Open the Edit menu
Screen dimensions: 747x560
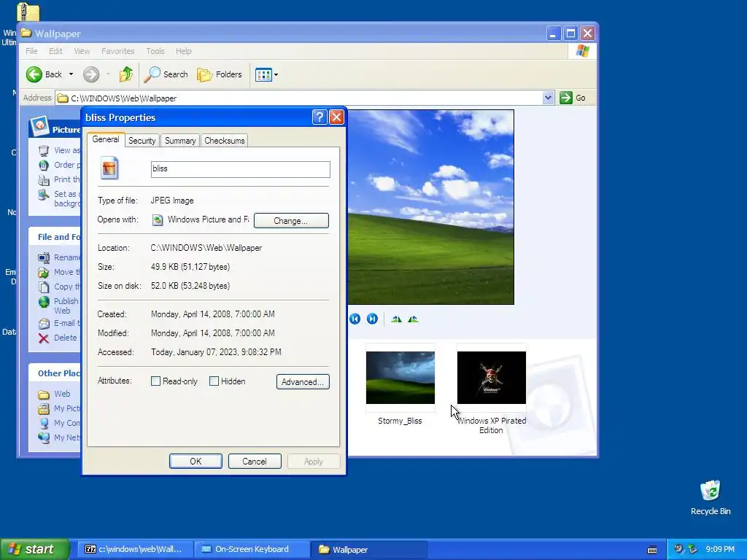pyautogui.click(x=55, y=51)
